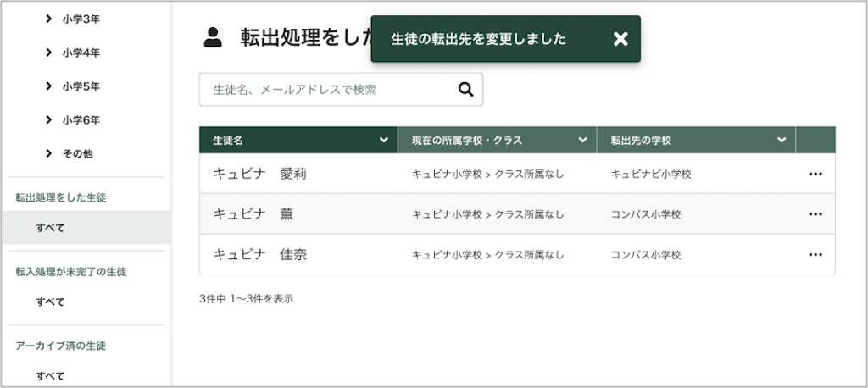The image size is (868, 388).
Task: Click the アーカイブ済の生徒 sidebar heading
Action: click(x=61, y=346)
